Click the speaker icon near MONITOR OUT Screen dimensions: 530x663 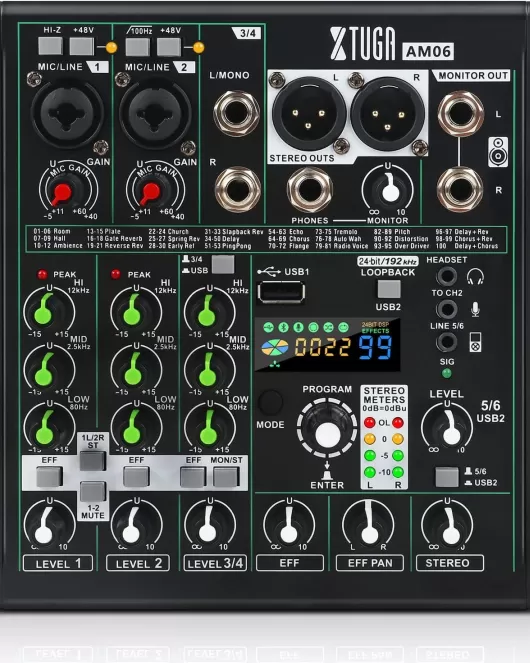498,152
